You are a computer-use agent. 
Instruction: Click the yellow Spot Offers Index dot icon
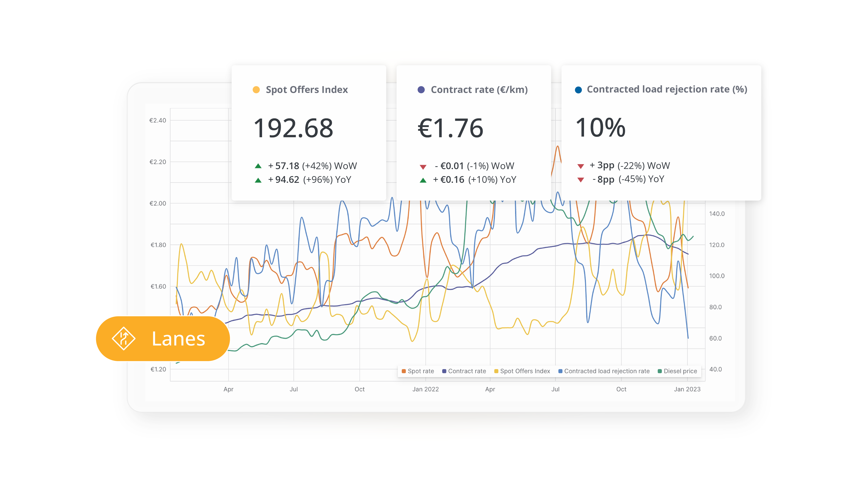256,89
